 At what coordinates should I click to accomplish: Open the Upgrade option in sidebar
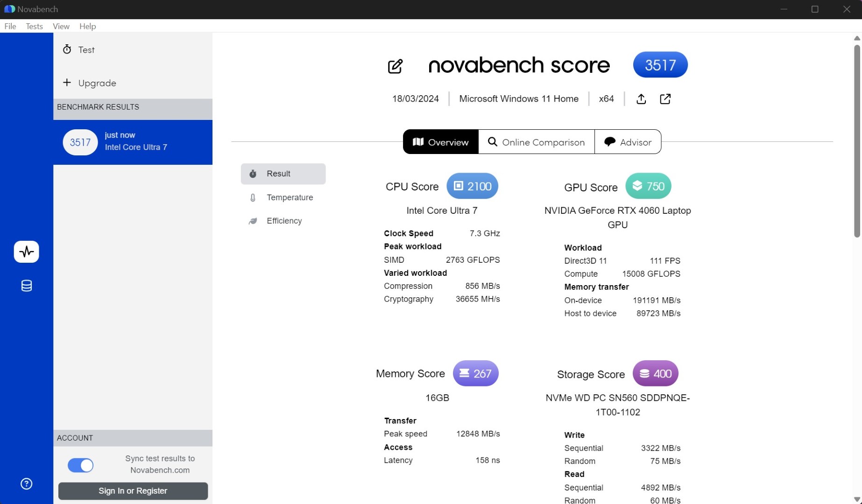(133, 83)
